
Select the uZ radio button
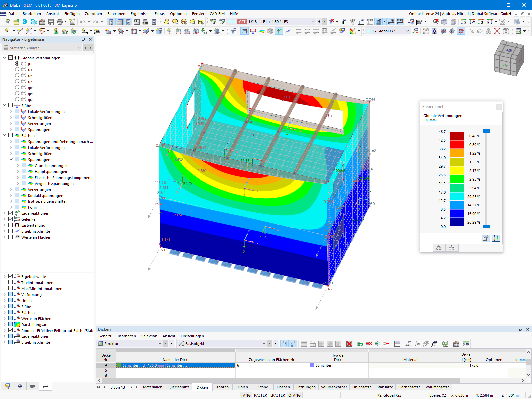17,81
